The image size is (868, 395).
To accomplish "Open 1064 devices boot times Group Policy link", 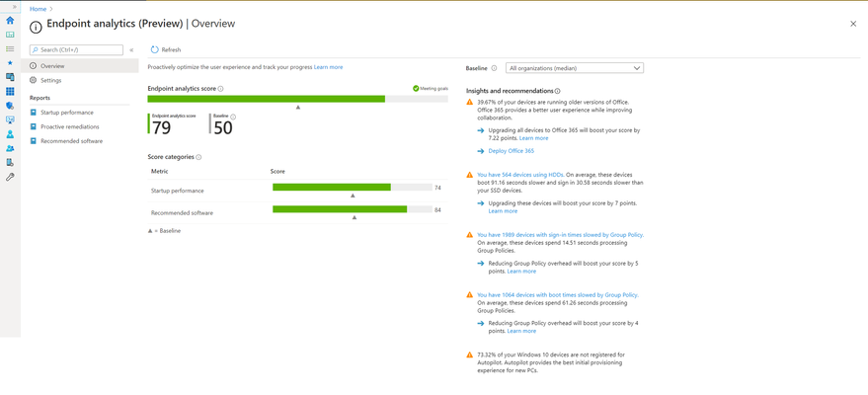I will [x=558, y=295].
